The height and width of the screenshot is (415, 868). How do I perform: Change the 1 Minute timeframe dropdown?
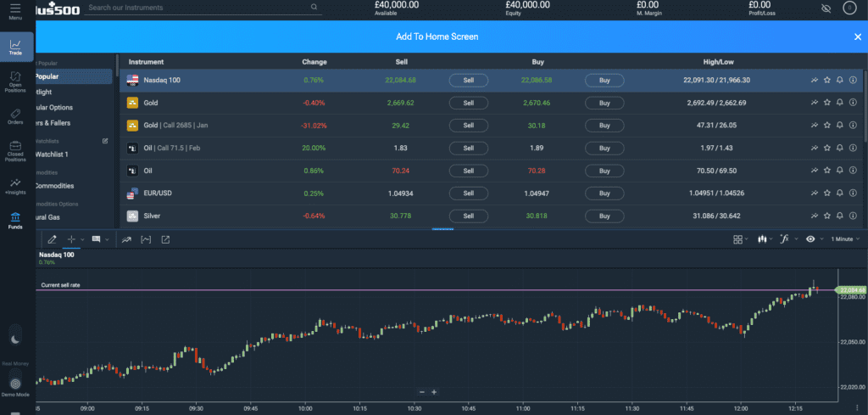tap(845, 238)
